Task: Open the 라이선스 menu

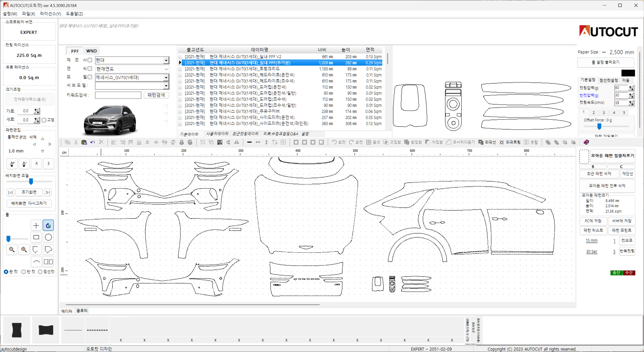Action: pos(50,14)
